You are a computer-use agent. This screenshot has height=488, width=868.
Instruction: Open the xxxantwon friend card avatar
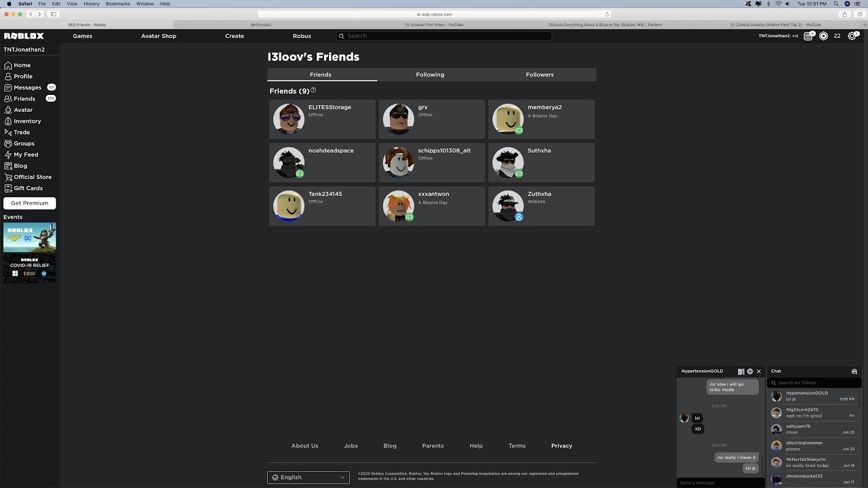(398, 206)
